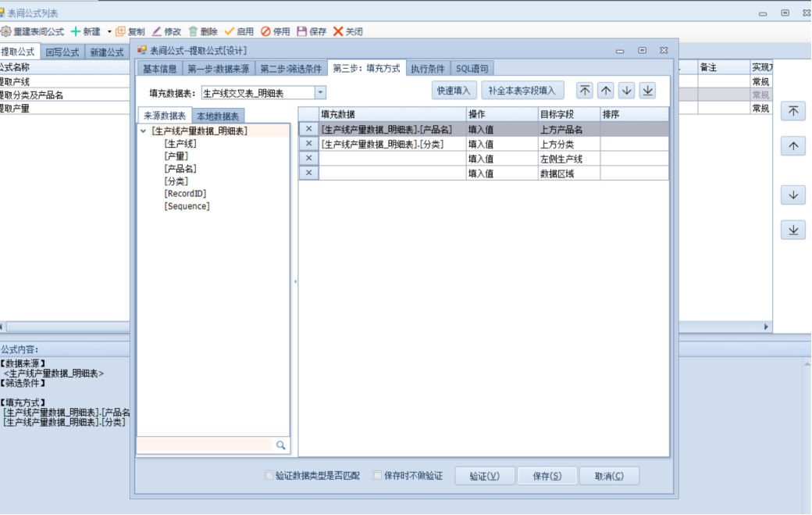The image size is (812, 515).
Task: Enable 验证数据类型是否匹配 checkbox
Action: [269, 475]
